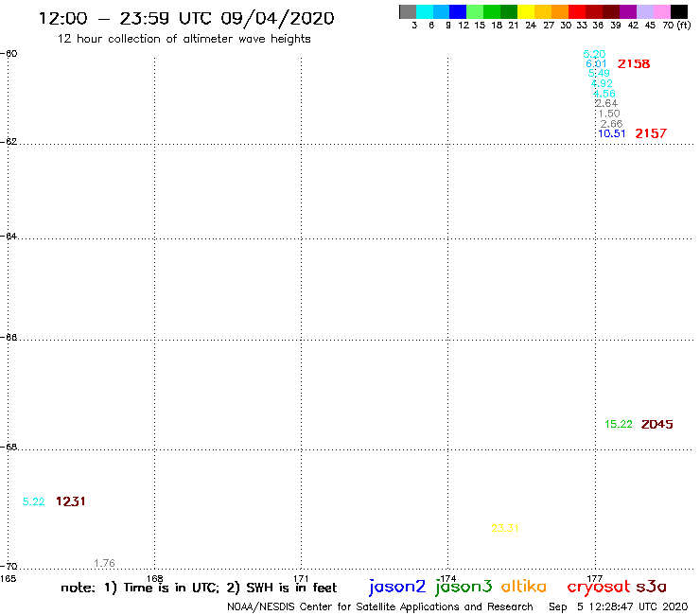
Task: Click the gray value 1.50
Action: point(609,114)
